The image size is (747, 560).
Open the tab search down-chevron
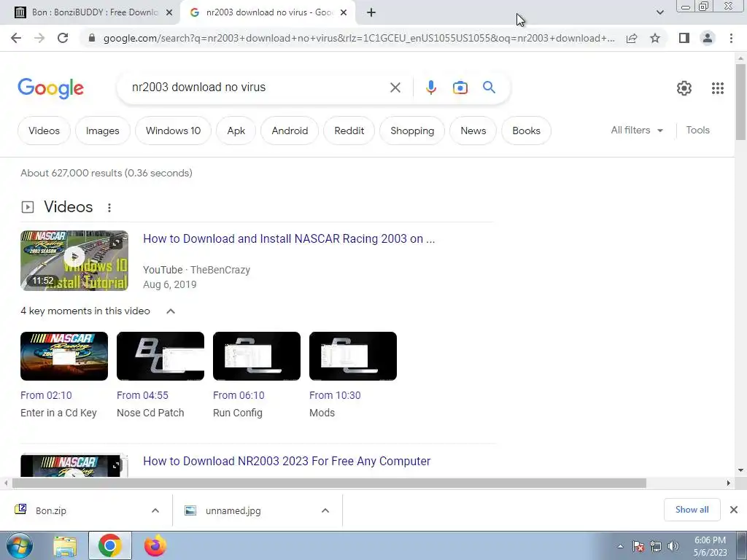(659, 12)
